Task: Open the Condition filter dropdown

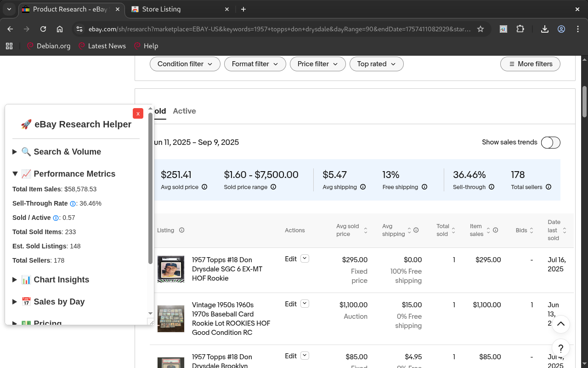Action: pos(185,64)
